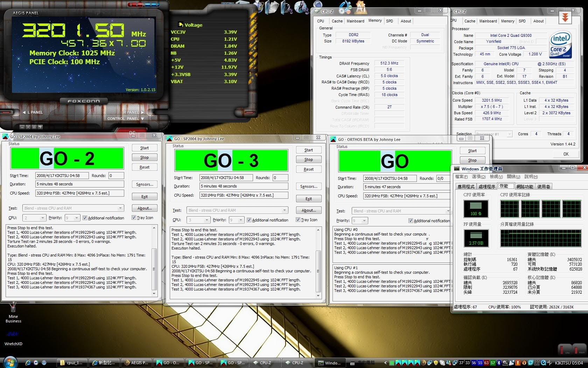Click OK button in CPU-Z window
Image resolution: width=588 pixels, height=368 pixels.
[x=566, y=154]
